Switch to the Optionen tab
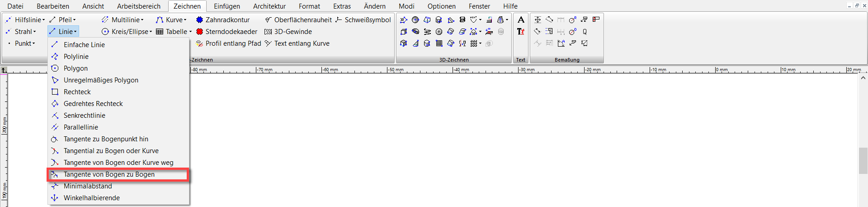The width and height of the screenshot is (868, 207). coord(442,6)
